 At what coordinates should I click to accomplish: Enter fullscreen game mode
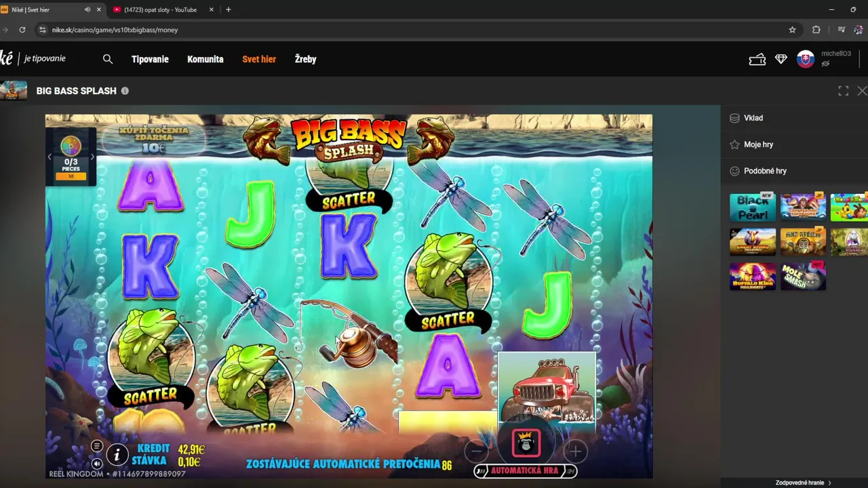pos(844,91)
